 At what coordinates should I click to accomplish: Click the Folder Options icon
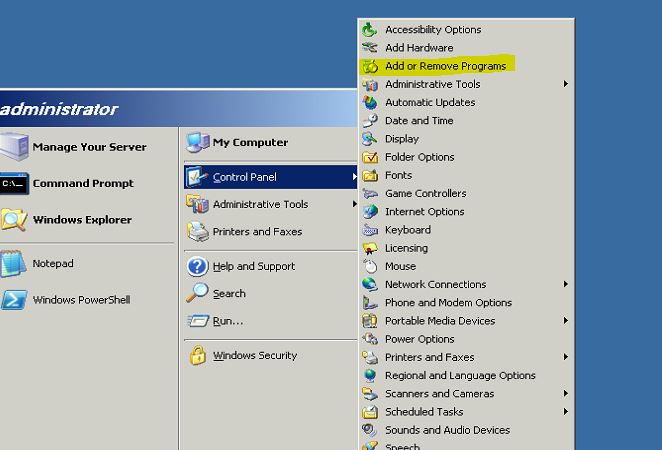point(370,157)
